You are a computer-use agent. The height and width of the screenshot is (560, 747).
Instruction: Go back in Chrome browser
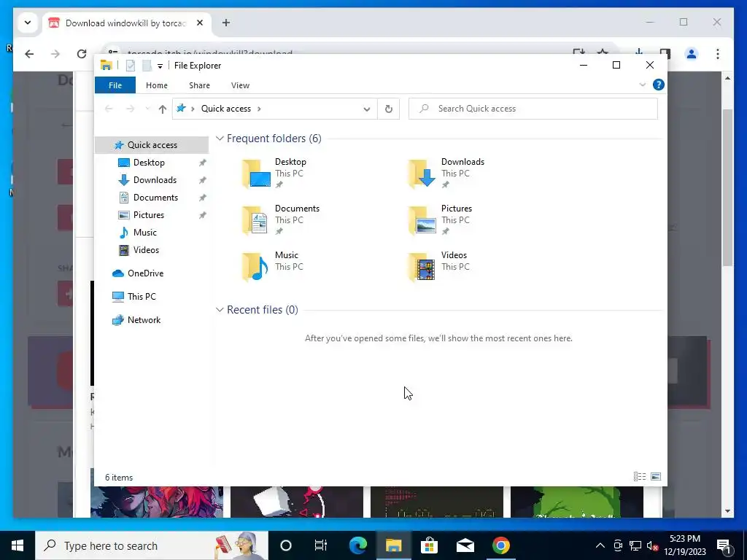29,54
